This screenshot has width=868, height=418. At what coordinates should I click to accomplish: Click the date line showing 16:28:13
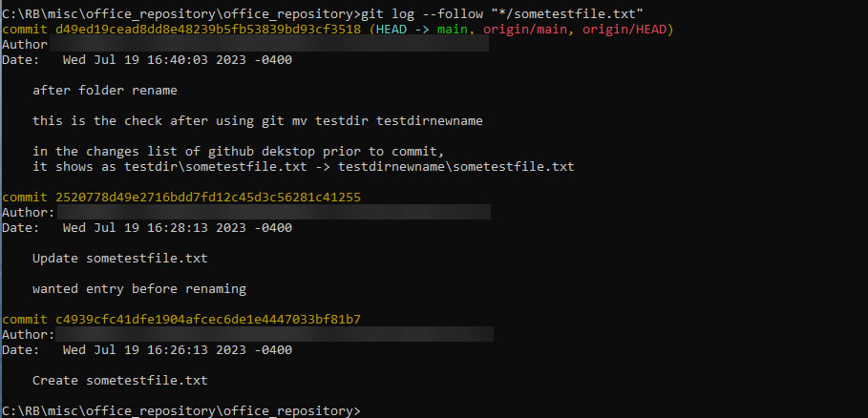pos(178,228)
